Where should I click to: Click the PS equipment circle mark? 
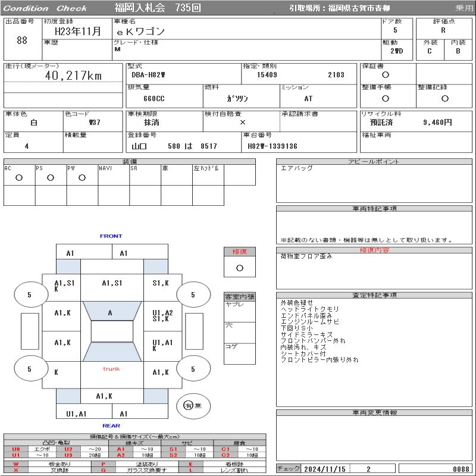click(x=51, y=177)
